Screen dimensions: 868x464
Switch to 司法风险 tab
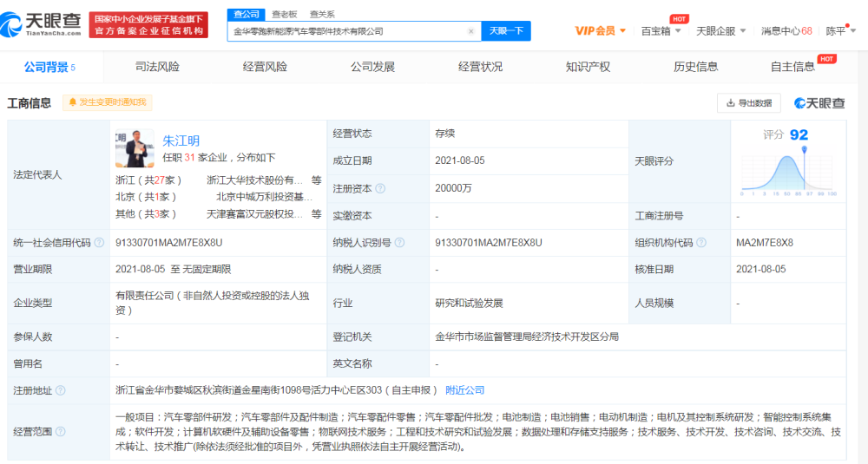[157, 67]
